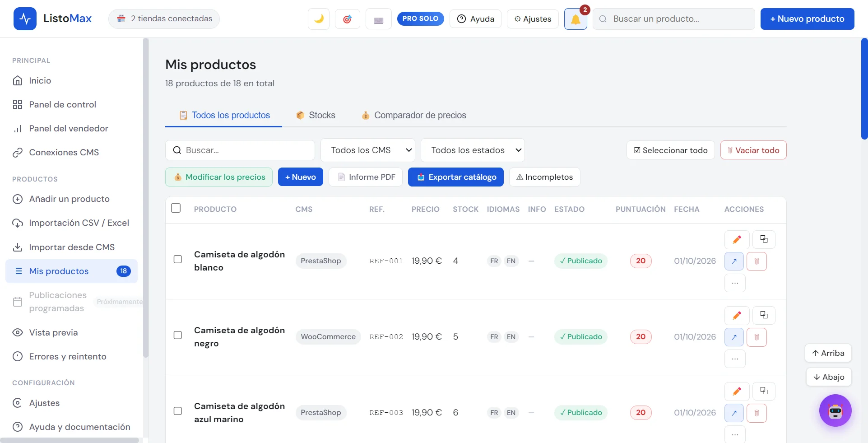Image resolution: width=868 pixels, height=443 pixels.
Task: Check the Camiseta de algodón negro row
Action: click(178, 335)
